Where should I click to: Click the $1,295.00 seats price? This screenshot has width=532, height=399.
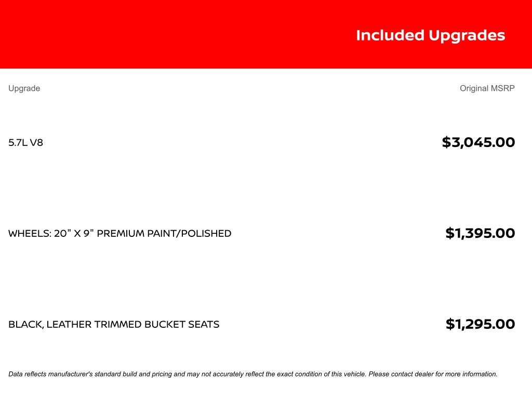pos(480,324)
